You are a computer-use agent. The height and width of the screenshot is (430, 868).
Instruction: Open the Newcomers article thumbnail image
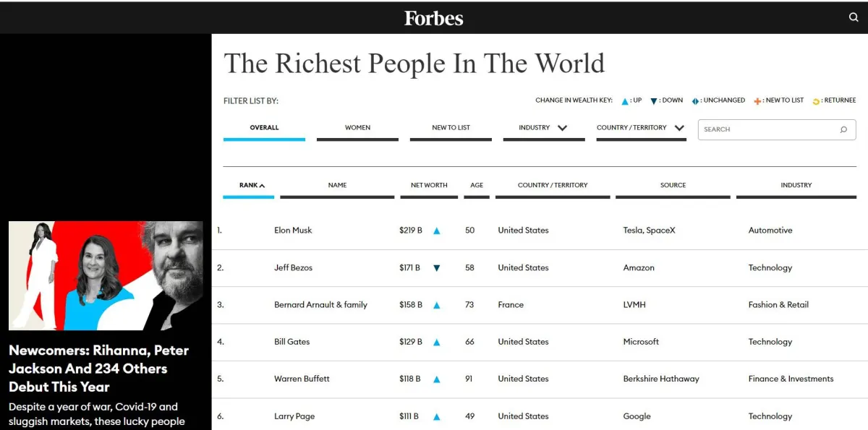coord(106,275)
